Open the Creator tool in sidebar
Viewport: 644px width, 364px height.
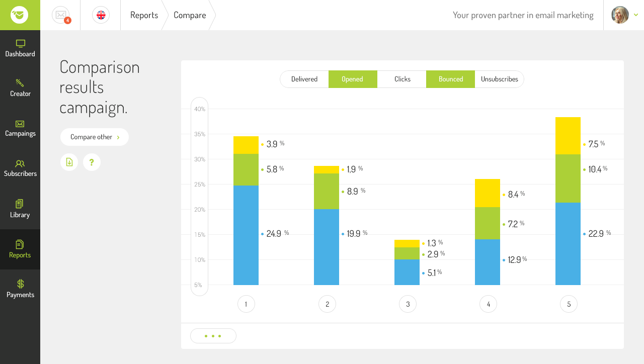click(x=20, y=88)
